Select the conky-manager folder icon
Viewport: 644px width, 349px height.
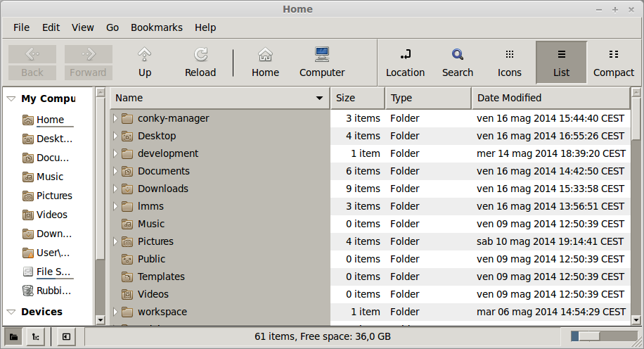[x=127, y=118]
